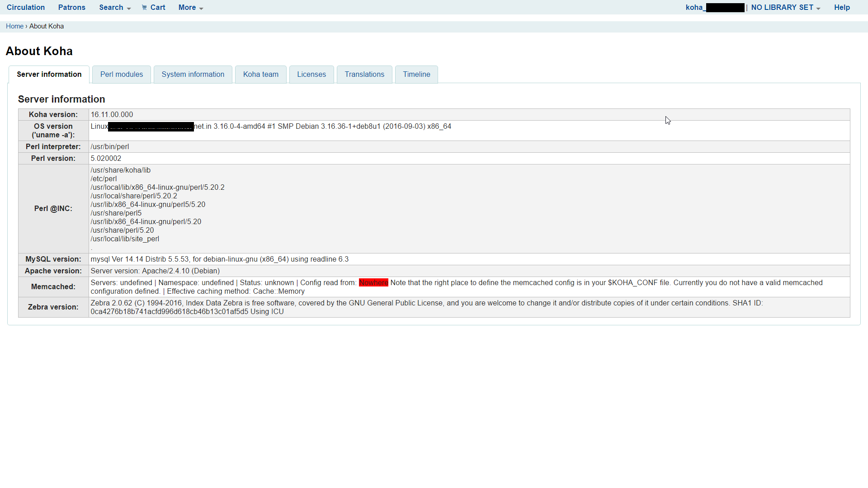Expand the Search dropdown
The height and width of the screenshot is (488, 868).
tap(115, 7)
